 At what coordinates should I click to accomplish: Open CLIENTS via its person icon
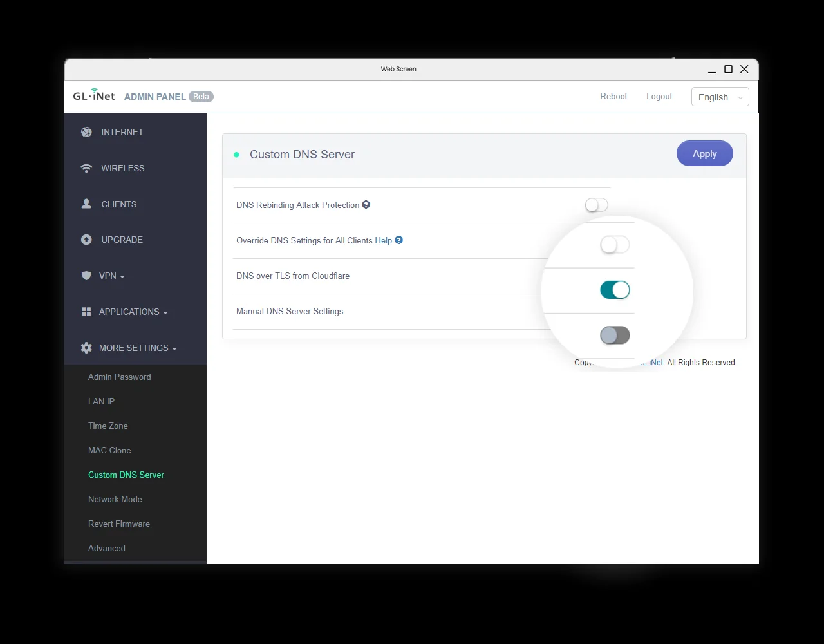pyautogui.click(x=86, y=204)
